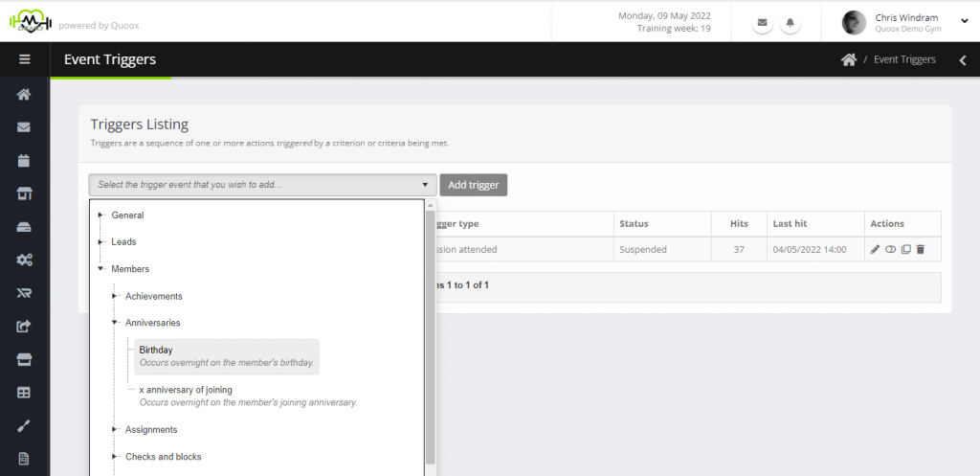Click the last hit date 04/05/2022 14:00
Image resolution: width=980 pixels, height=476 pixels.
tap(810, 250)
